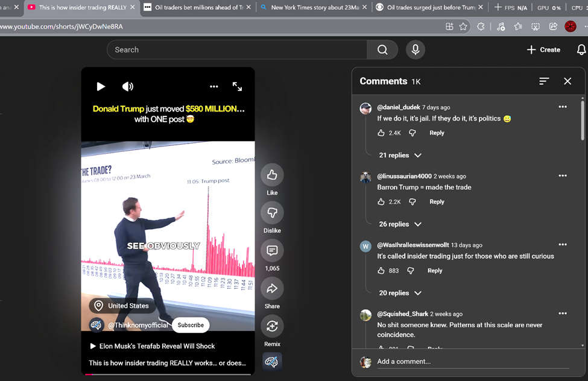Reply to daniel_dudek's comment
This screenshot has height=381, width=588.
coord(437,133)
